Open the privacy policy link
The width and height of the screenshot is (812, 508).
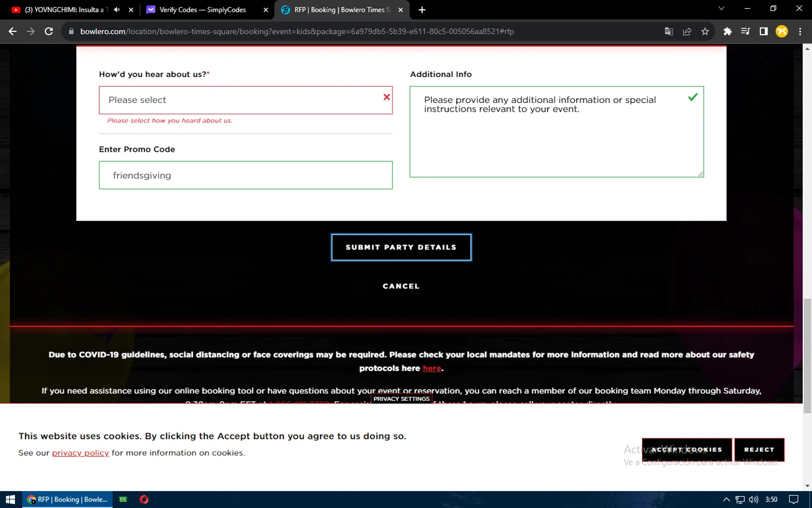(x=80, y=453)
